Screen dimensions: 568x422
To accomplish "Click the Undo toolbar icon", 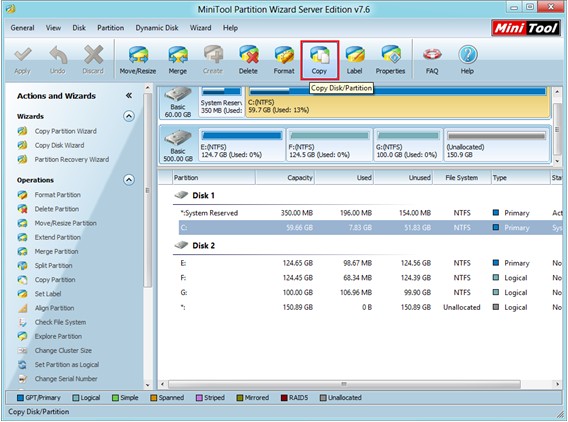I will (x=58, y=60).
